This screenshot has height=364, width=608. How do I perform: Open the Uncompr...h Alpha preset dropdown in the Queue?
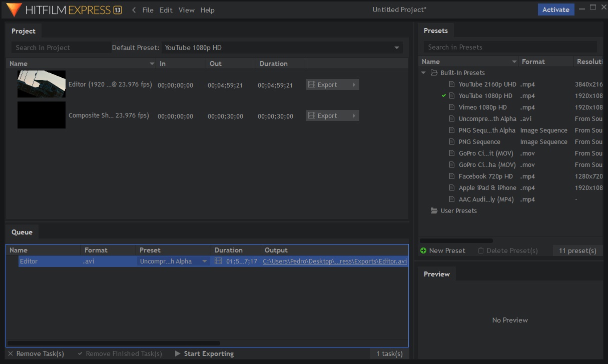click(174, 261)
